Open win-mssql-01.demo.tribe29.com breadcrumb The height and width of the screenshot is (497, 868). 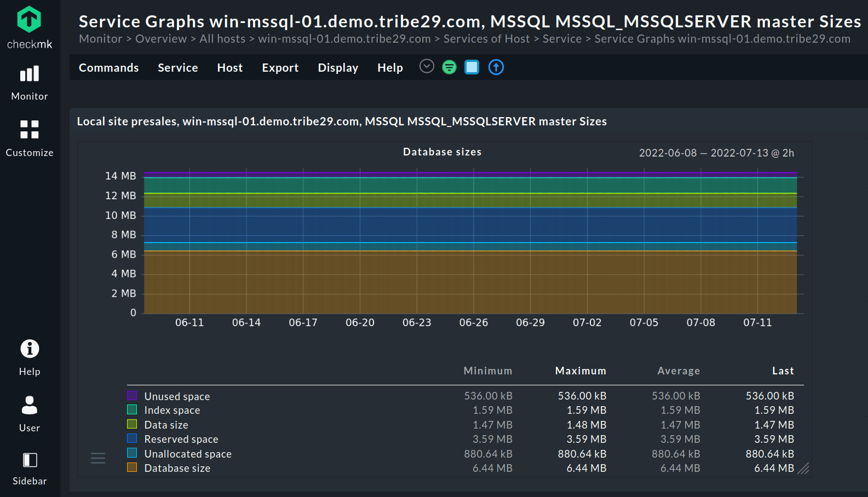(x=344, y=39)
